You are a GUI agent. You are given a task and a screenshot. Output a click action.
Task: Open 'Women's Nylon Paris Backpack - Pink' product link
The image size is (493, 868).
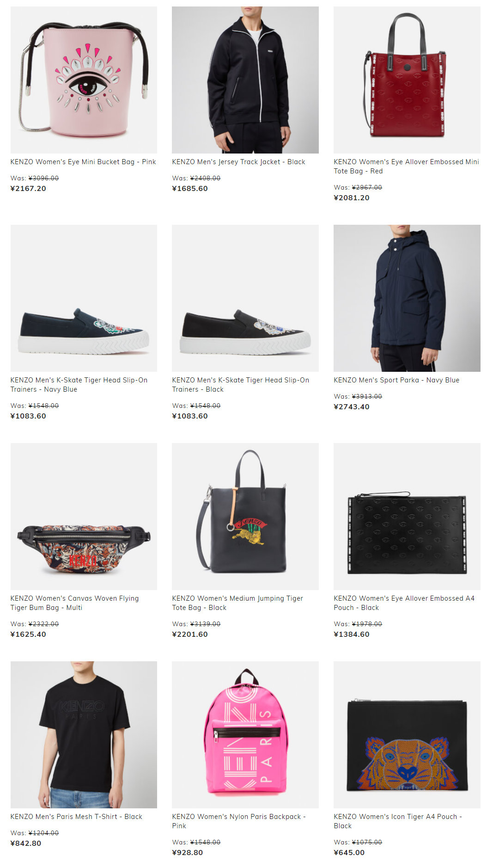tap(239, 821)
